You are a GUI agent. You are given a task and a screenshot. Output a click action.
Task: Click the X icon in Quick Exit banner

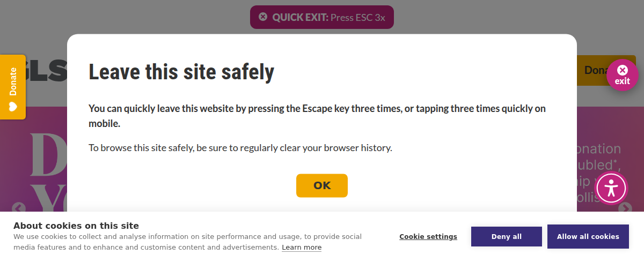263,17
